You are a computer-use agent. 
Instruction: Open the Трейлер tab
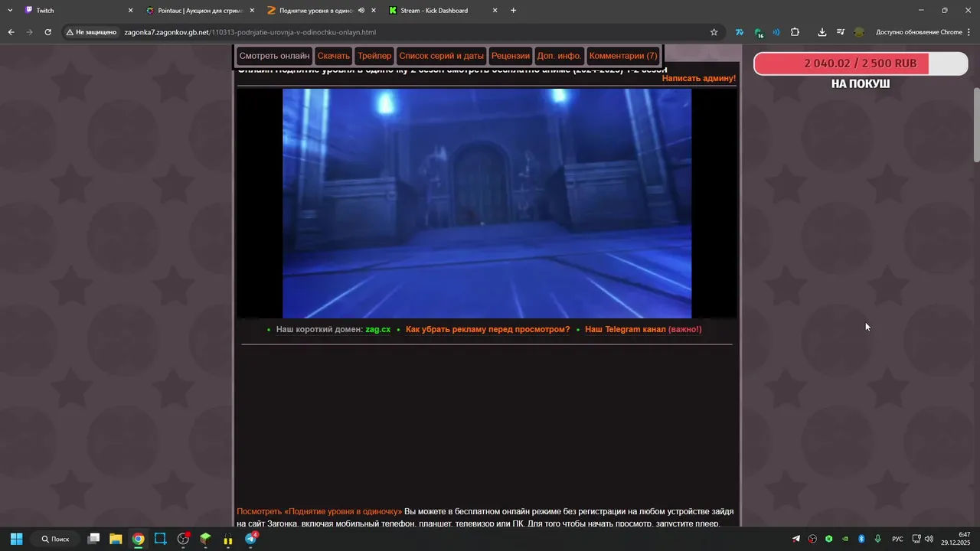(x=374, y=56)
